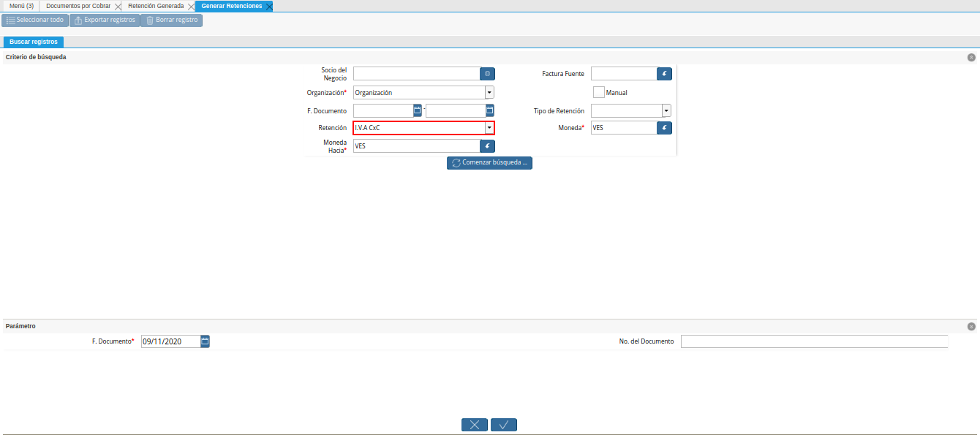Open the Factura Fuente lookup button

[x=664, y=74]
